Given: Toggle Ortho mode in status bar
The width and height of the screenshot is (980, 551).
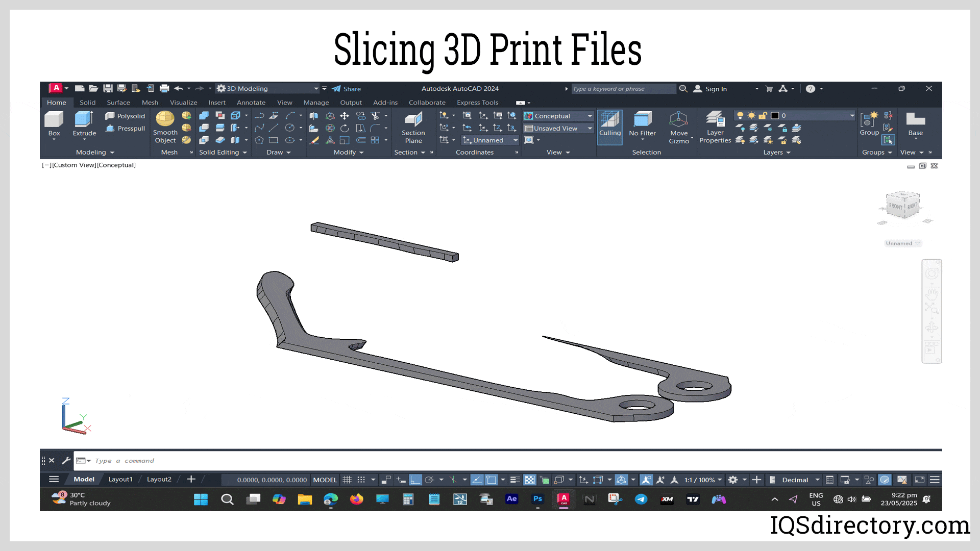Looking at the screenshot, I should [x=415, y=480].
